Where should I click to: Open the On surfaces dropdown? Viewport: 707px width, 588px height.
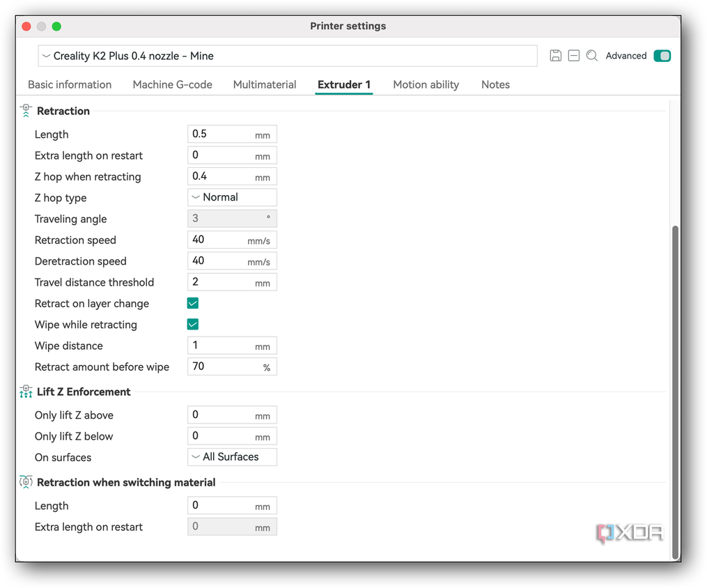[232, 457]
